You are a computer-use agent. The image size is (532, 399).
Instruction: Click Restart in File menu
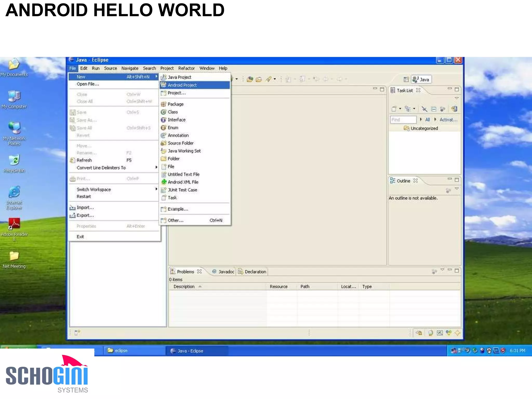tap(114, 197)
